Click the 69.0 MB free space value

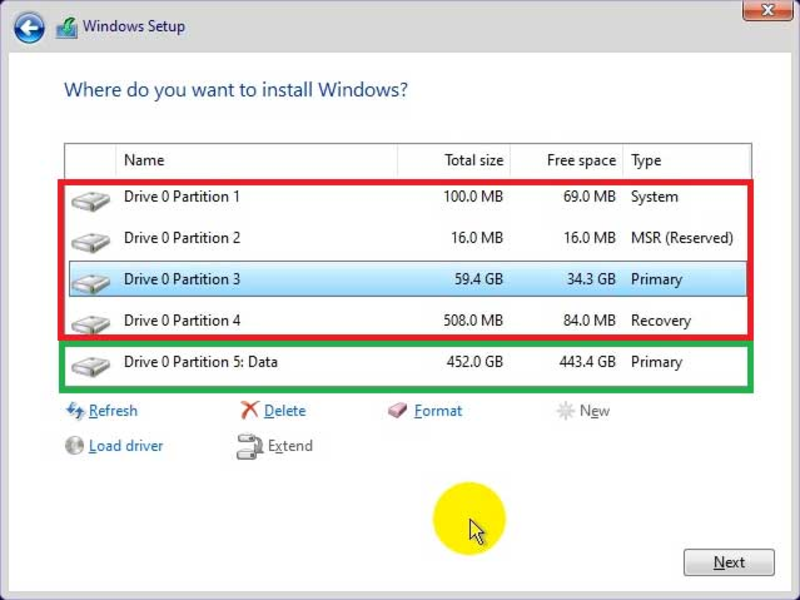point(589,197)
